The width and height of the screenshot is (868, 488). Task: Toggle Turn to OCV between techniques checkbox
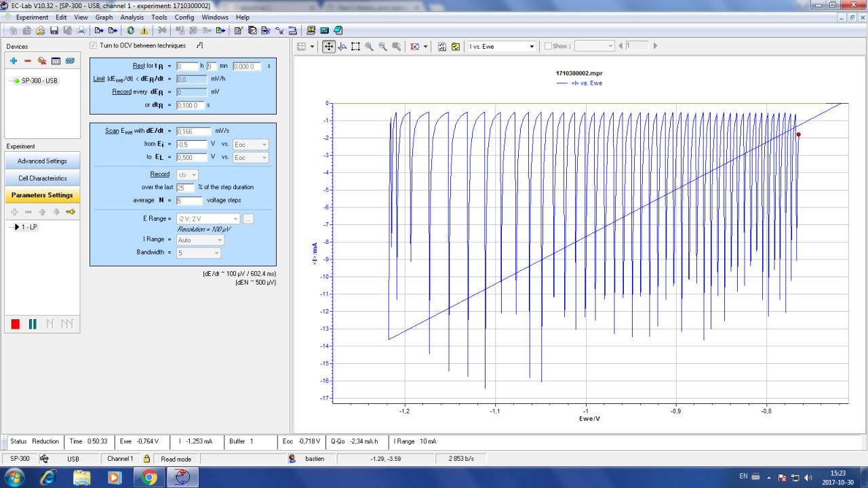(x=94, y=45)
